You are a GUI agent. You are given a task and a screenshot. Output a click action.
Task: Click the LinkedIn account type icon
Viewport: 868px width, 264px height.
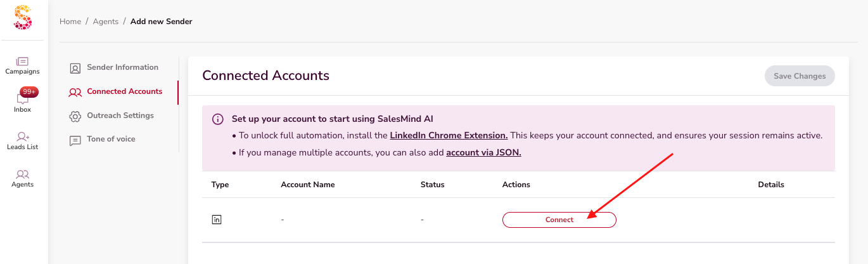point(217,220)
